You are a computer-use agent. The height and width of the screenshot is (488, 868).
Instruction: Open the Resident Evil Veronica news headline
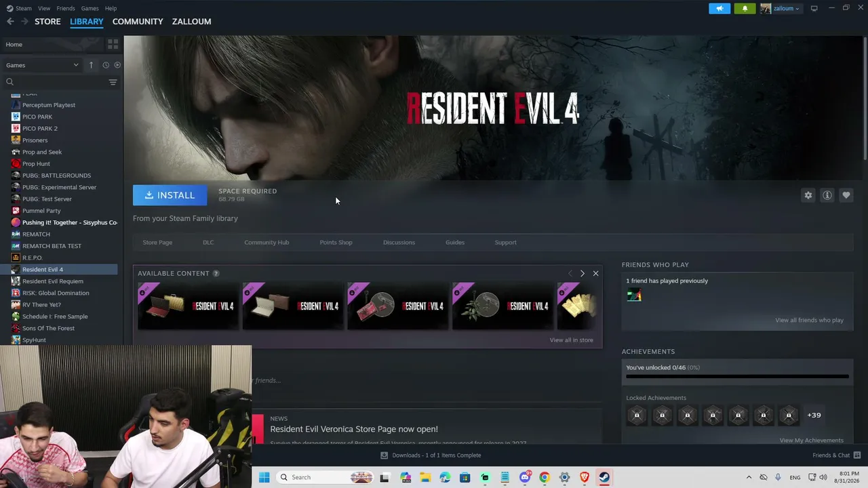pos(354,429)
